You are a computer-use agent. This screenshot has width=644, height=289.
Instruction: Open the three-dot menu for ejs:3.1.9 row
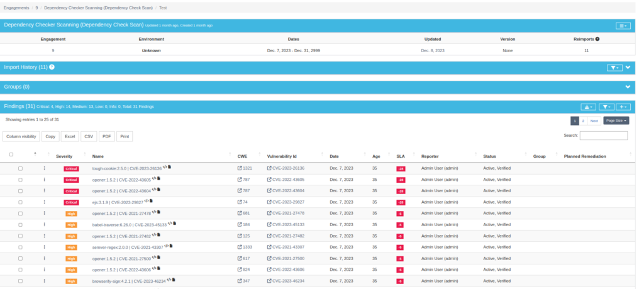(44, 202)
